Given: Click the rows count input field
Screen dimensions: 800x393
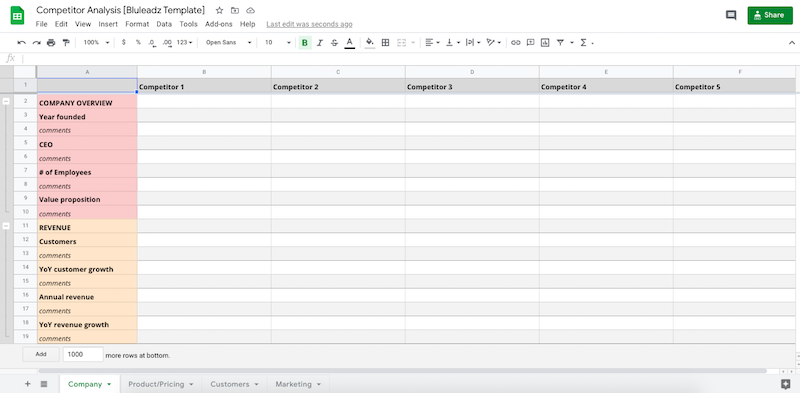Looking at the screenshot, I should click(x=83, y=354).
